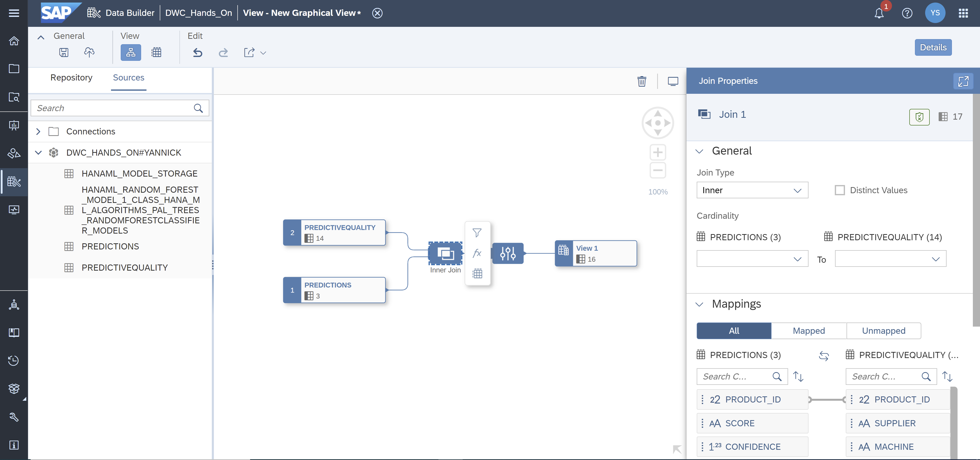Expand Join Properties to full screen
This screenshot has height=460, width=980.
tap(963, 81)
